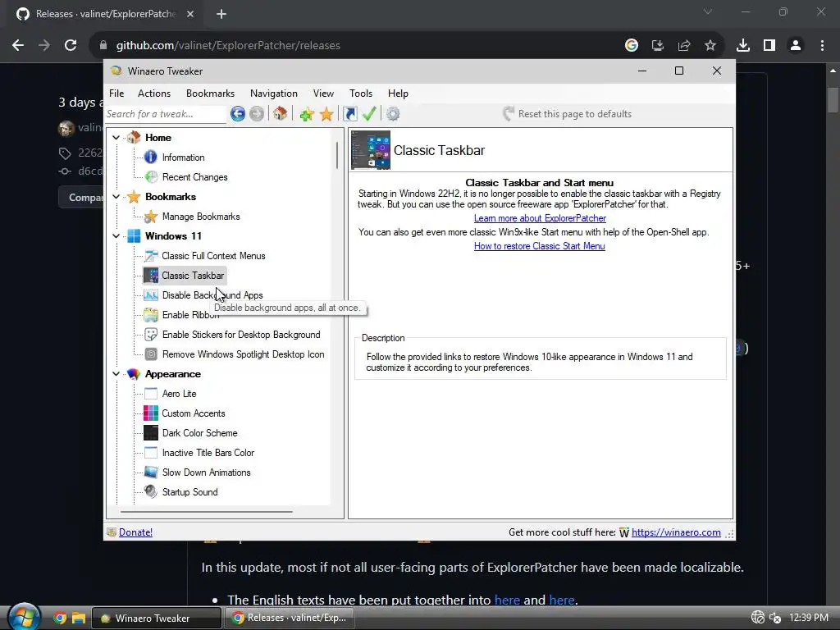This screenshot has height=630, width=840.
Task: Focus the Search for a tweak field
Action: click(165, 113)
